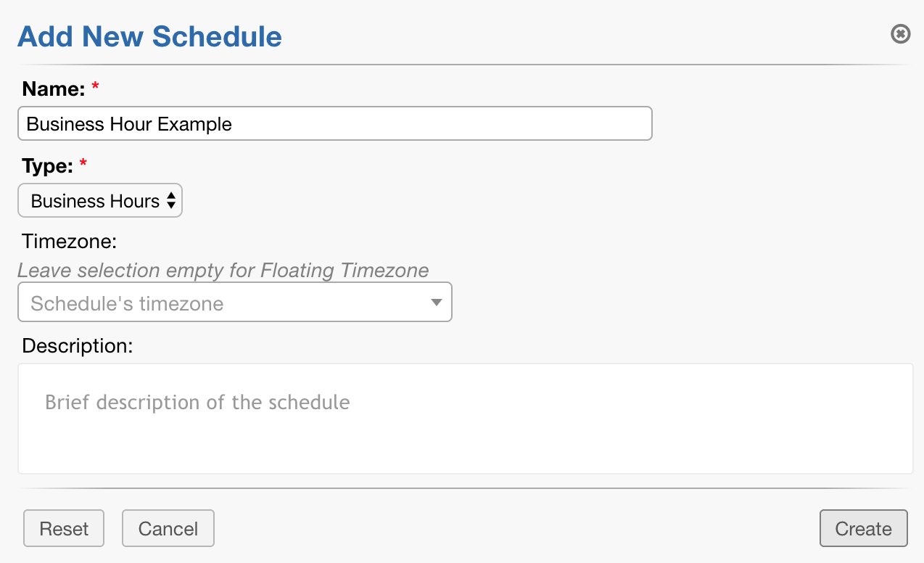Click the red asterisk beside Name
This screenshot has width=924, height=563.
(x=95, y=89)
